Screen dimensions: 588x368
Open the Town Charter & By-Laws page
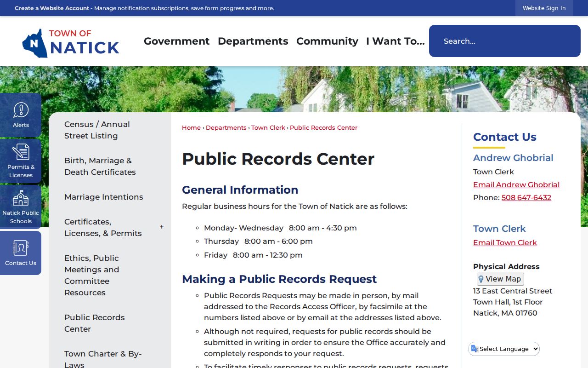(x=103, y=359)
